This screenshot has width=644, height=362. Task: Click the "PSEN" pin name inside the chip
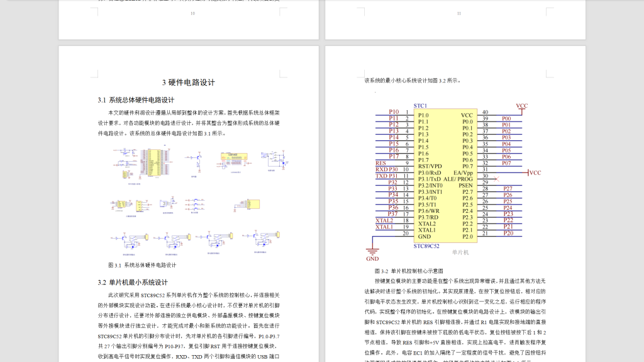466,186
